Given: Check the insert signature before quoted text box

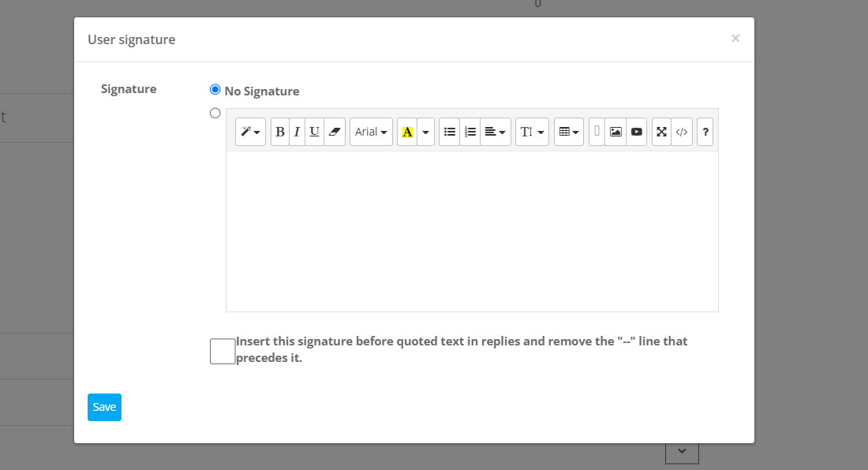Looking at the screenshot, I should 223,351.
